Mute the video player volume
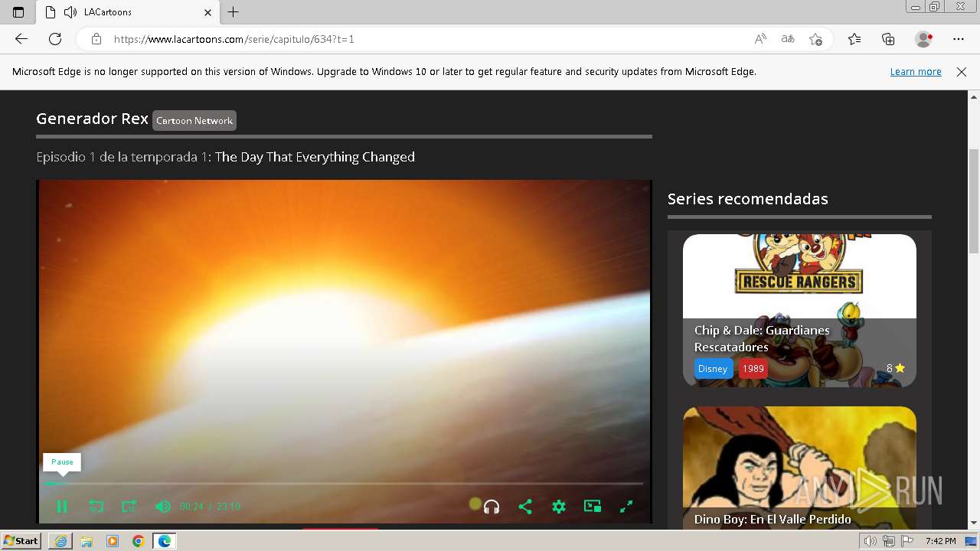 (x=162, y=506)
